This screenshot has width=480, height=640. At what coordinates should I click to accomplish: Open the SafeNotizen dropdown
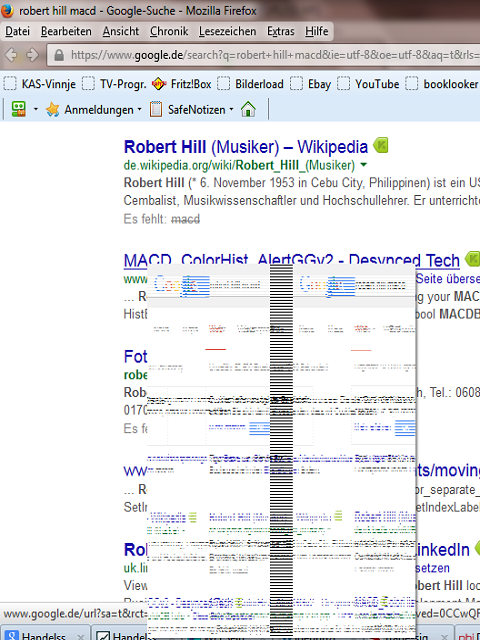click(x=191, y=109)
